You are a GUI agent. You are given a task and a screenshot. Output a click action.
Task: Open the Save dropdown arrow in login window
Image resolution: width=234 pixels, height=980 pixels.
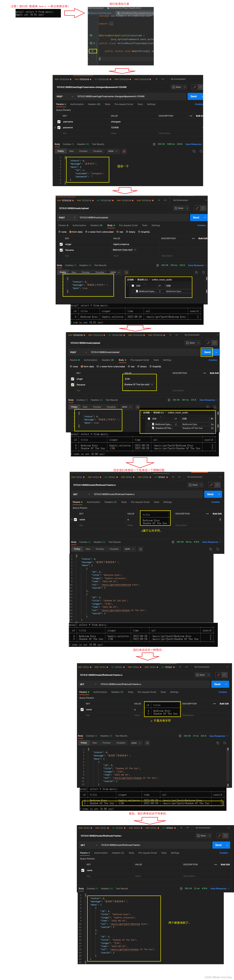185,87
